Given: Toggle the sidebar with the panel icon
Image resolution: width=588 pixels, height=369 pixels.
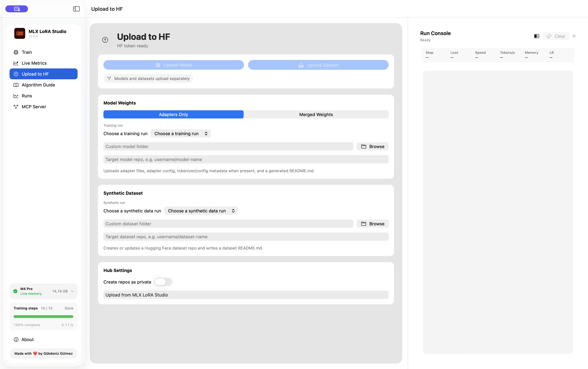Looking at the screenshot, I should (x=76, y=9).
